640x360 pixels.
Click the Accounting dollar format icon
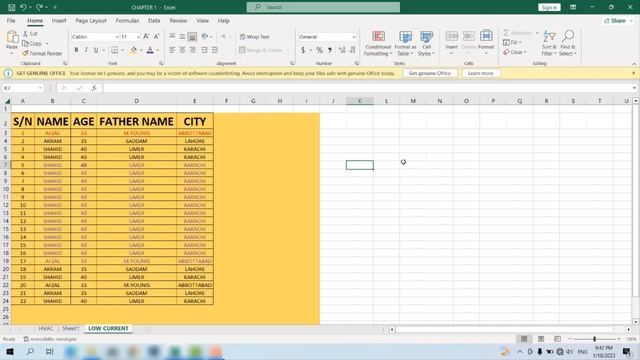(x=303, y=50)
